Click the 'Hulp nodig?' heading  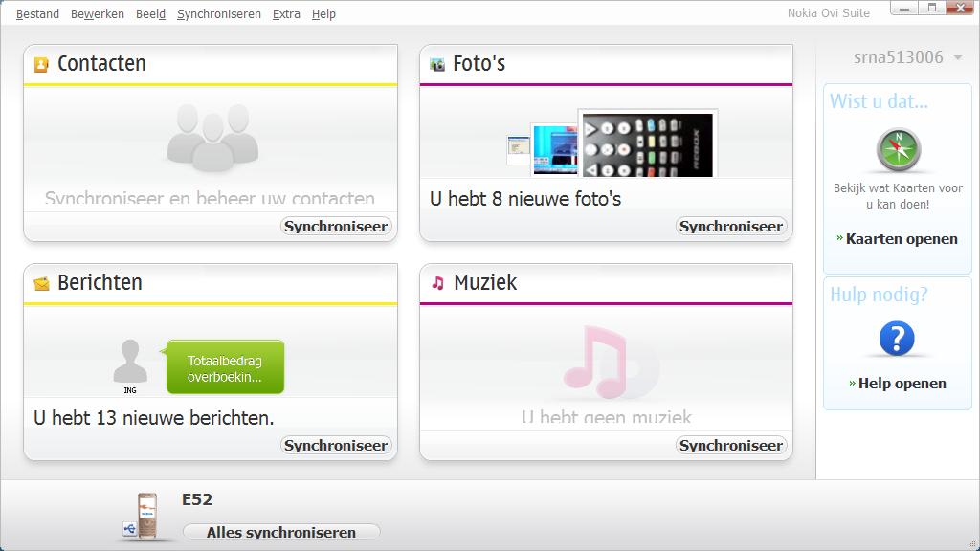(879, 295)
